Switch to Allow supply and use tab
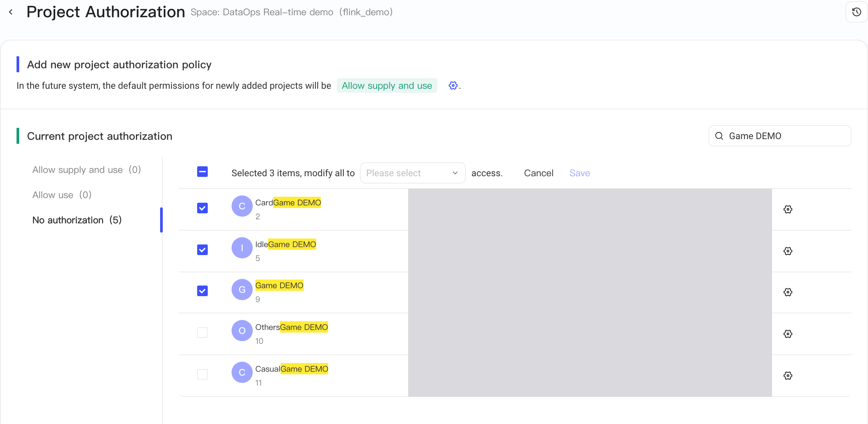This screenshot has width=868, height=424. 87,170
